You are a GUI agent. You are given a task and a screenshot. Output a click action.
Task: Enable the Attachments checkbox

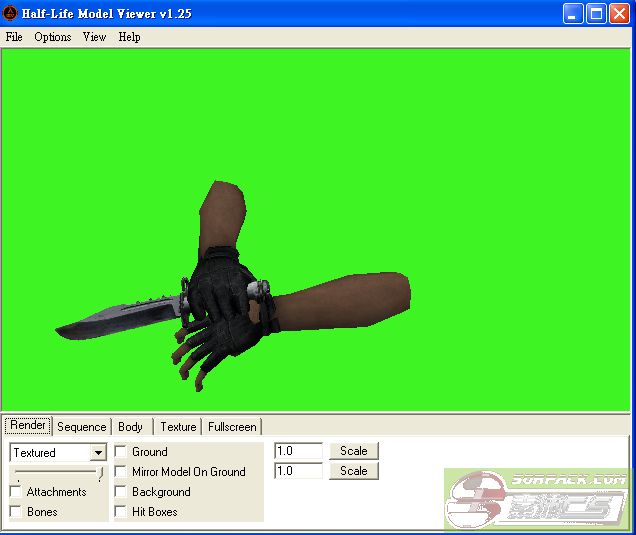click(16, 492)
